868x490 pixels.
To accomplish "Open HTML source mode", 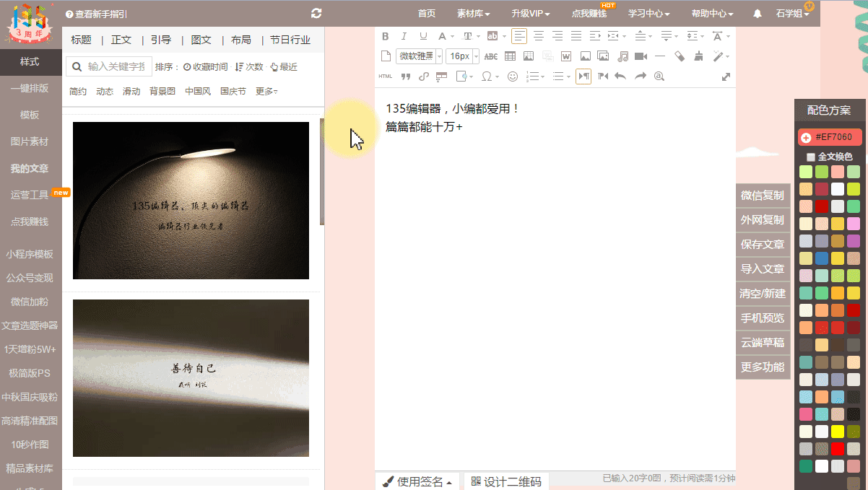I will (386, 76).
